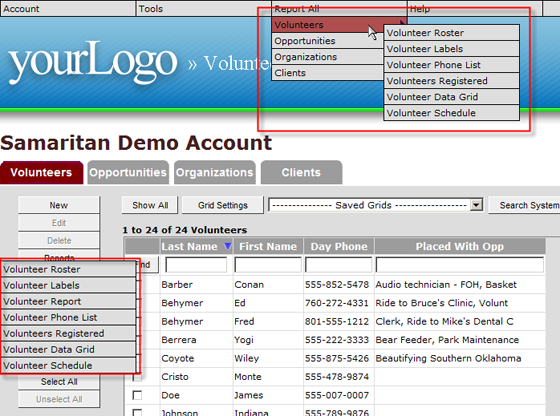Screen dimensions: 560x416
Task: Click the Last Name filter field
Action: pos(196,265)
